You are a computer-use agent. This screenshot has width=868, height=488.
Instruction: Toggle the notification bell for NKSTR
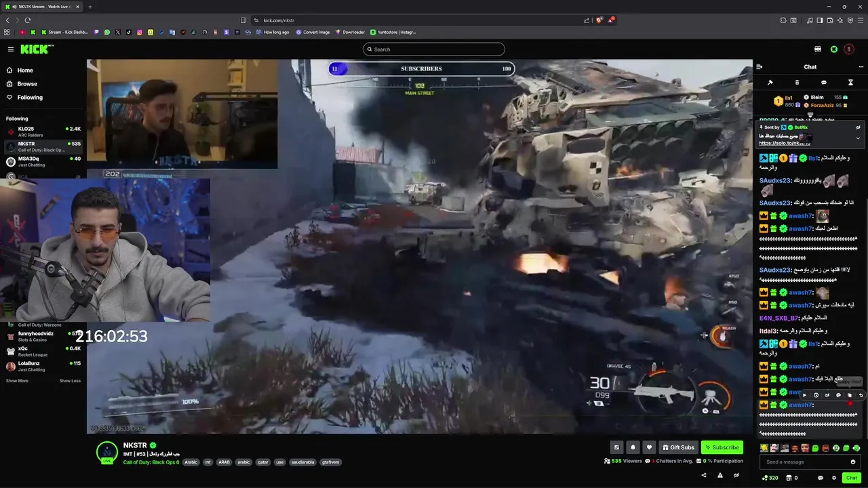[633, 447]
